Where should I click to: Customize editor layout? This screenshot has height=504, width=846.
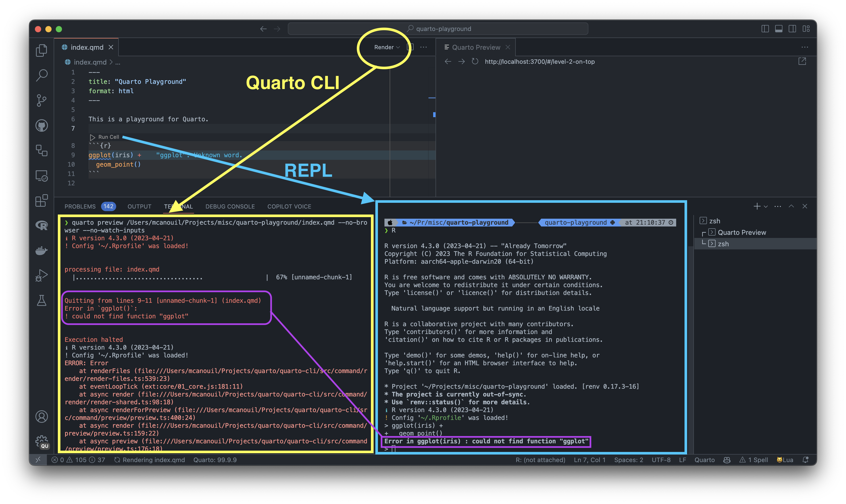(x=806, y=29)
